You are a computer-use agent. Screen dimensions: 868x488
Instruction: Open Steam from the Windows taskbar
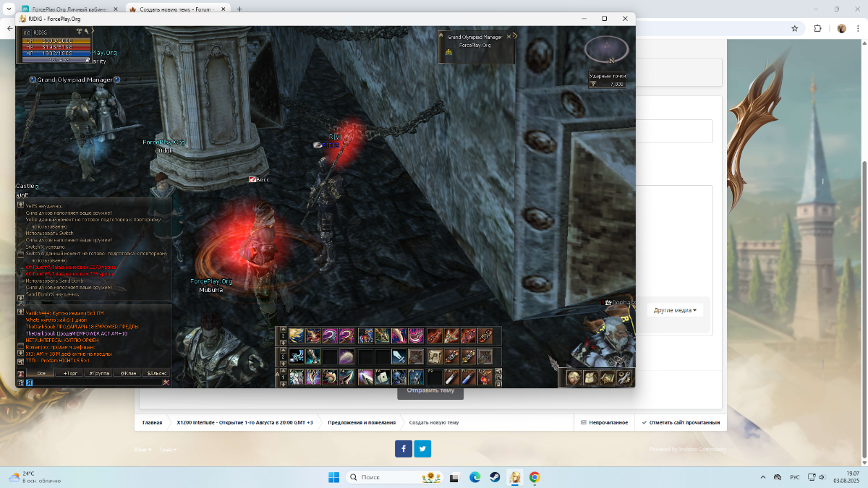pyautogui.click(x=495, y=477)
